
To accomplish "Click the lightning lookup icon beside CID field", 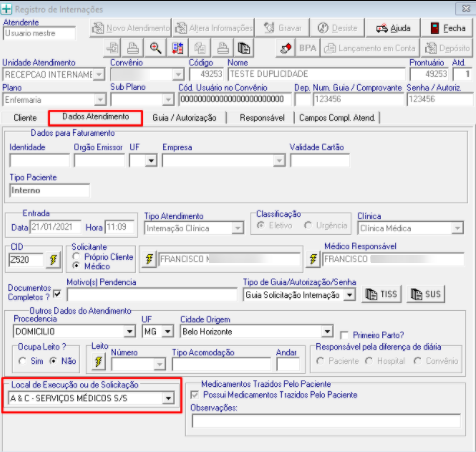I will pos(53,259).
